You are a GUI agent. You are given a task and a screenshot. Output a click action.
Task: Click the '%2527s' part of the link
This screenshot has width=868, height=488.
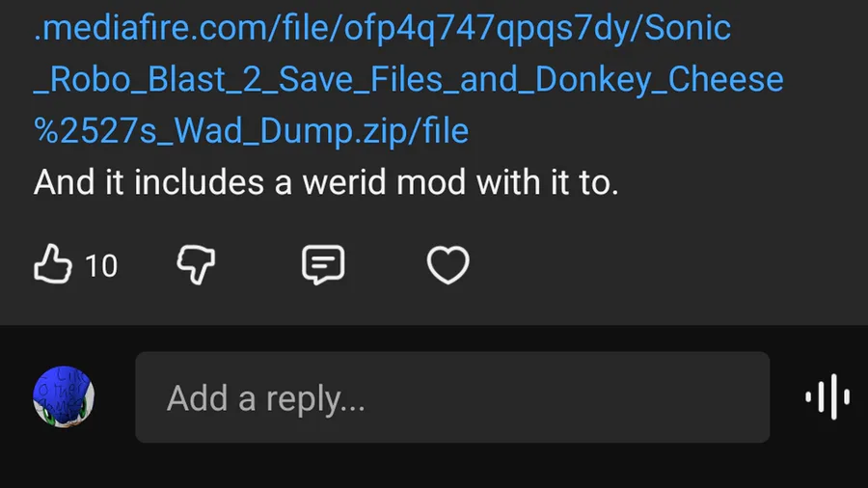click(94, 131)
